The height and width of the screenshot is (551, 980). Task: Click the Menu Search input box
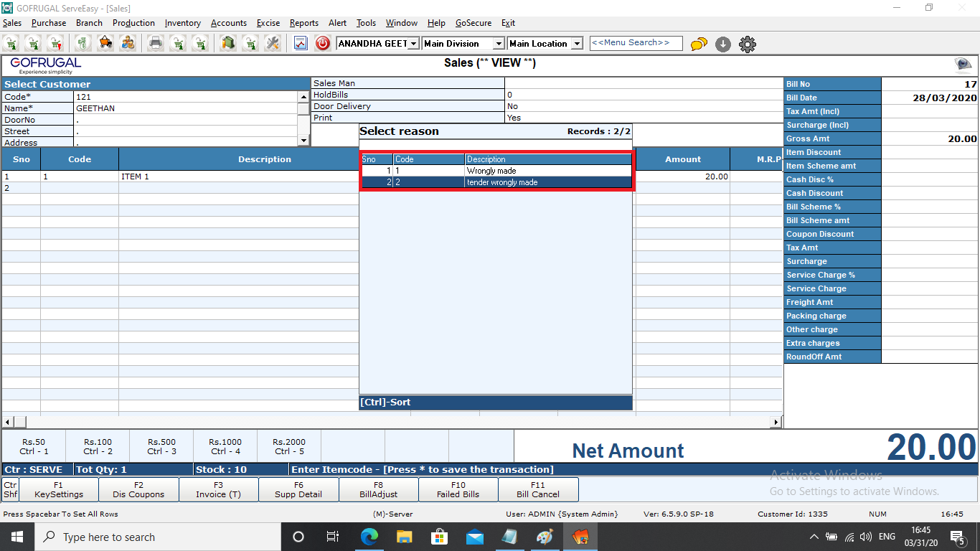pyautogui.click(x=636, y=43)
